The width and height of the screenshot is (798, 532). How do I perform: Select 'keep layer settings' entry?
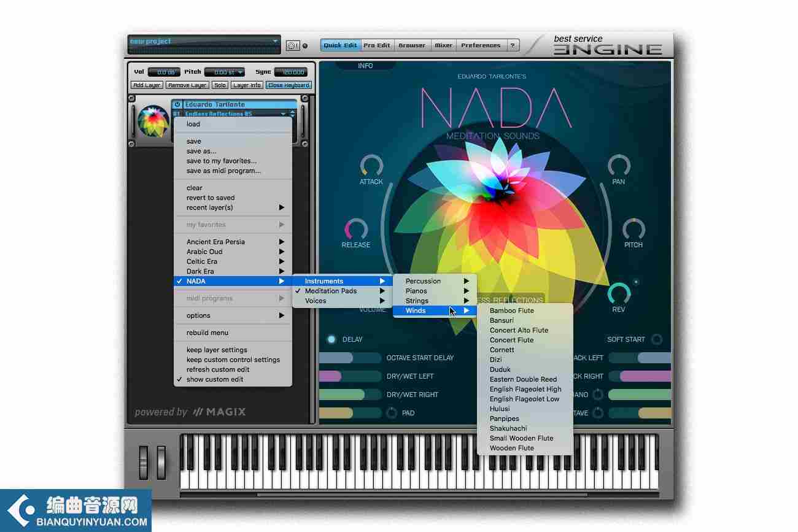233,350
